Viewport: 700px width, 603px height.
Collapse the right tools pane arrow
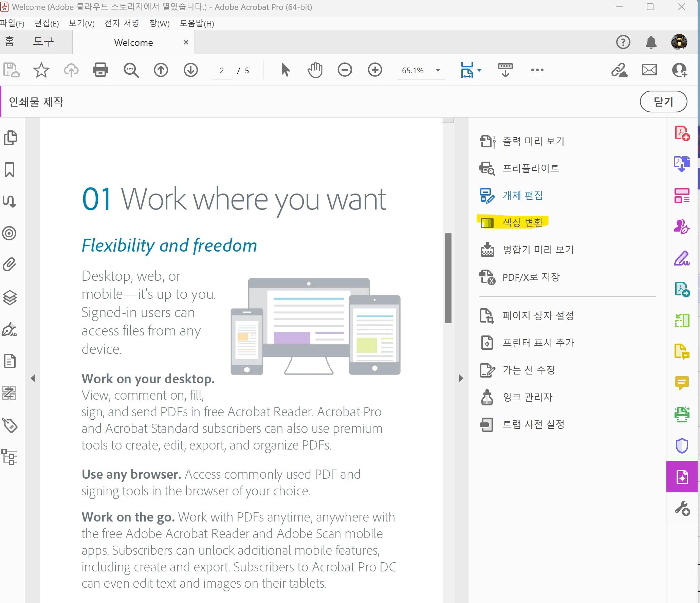click(461, 378)
